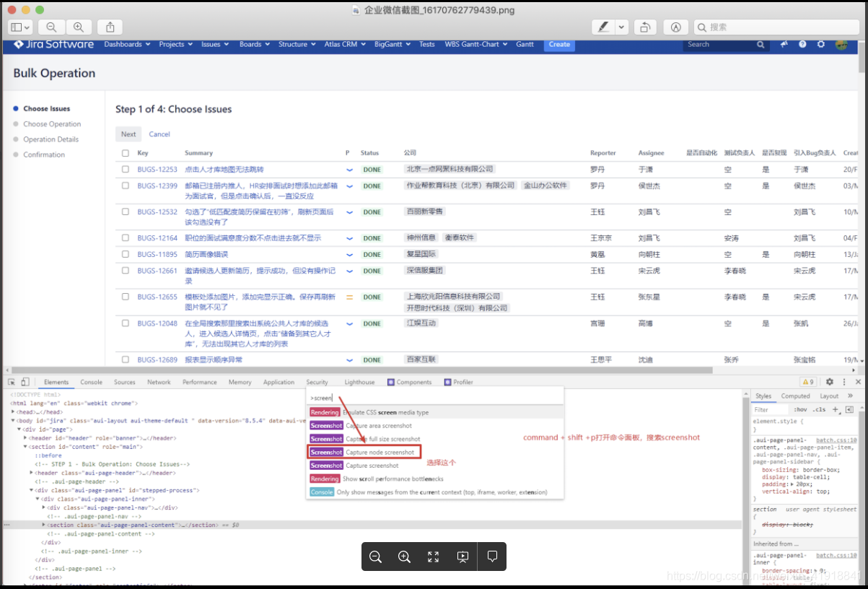Screen dimensions: 868x589
Task: Check the box for BUGS-12532
Action: point(126,212)
